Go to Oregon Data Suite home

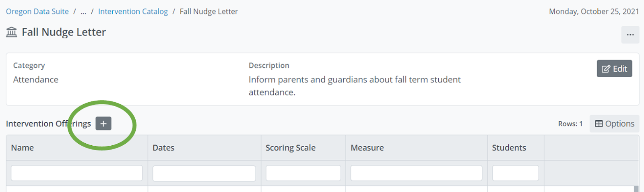(37, 11)
